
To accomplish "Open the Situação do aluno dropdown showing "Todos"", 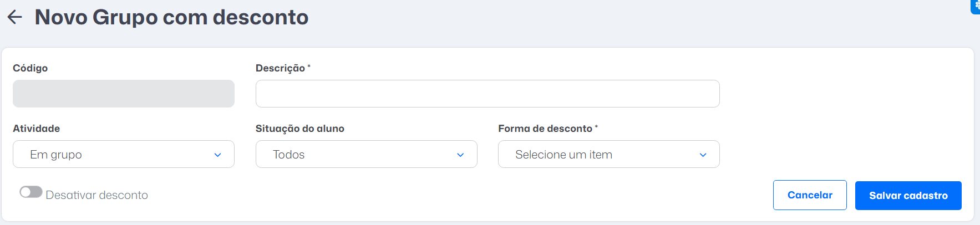I will pyautogui.click(x=367, y=154).
